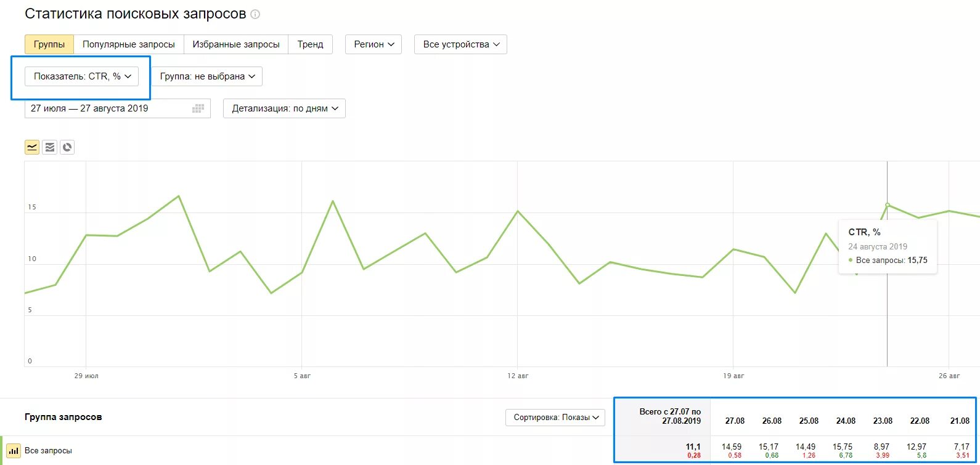Click the Группа запросов column header

[63, 417]
